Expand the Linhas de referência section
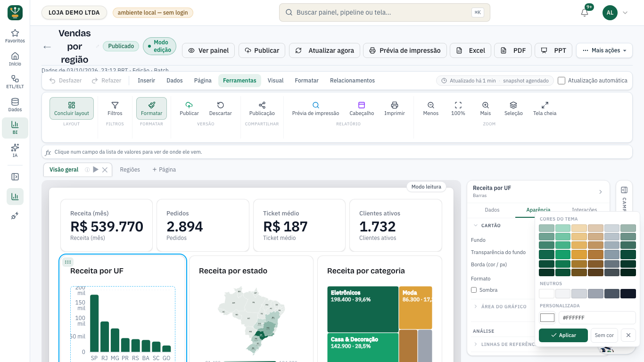 point(504,344)
